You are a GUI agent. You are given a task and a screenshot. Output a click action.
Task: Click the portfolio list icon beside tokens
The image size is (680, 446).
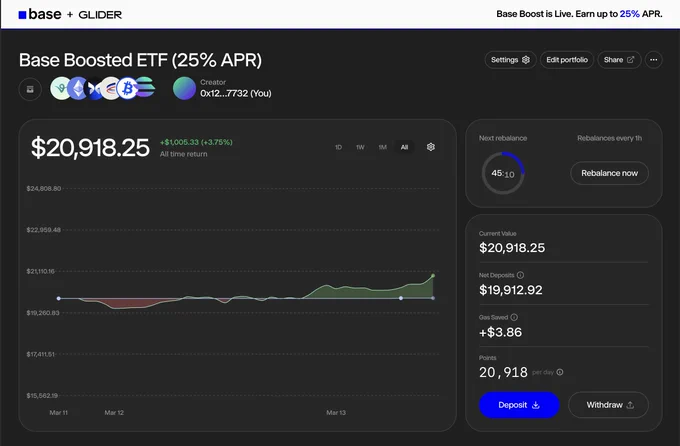point(30,89)
